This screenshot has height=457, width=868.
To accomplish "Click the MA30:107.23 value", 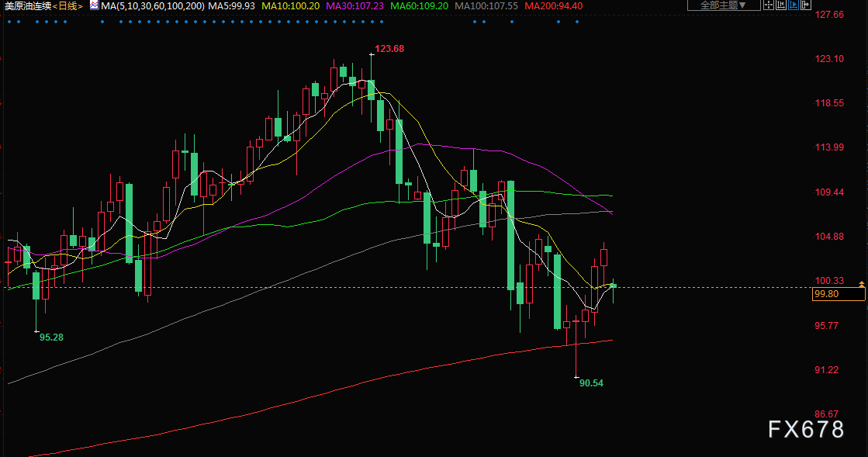I will coord(354,6).
